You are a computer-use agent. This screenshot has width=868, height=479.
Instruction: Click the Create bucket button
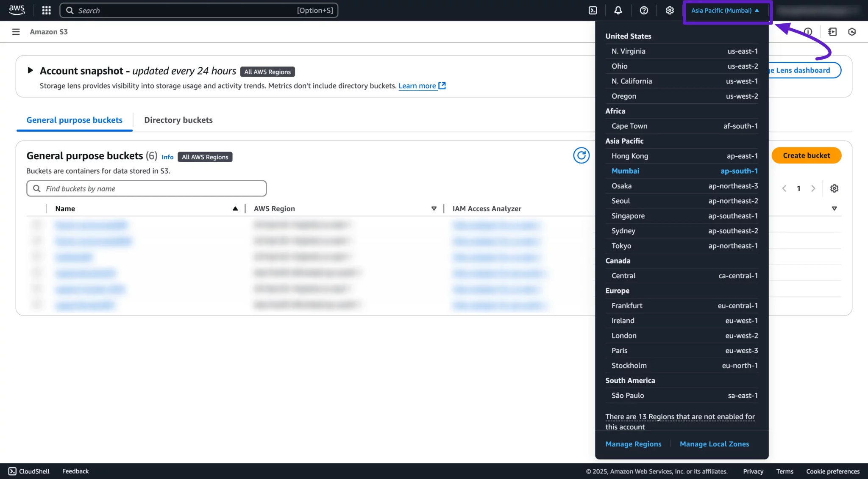806,155
